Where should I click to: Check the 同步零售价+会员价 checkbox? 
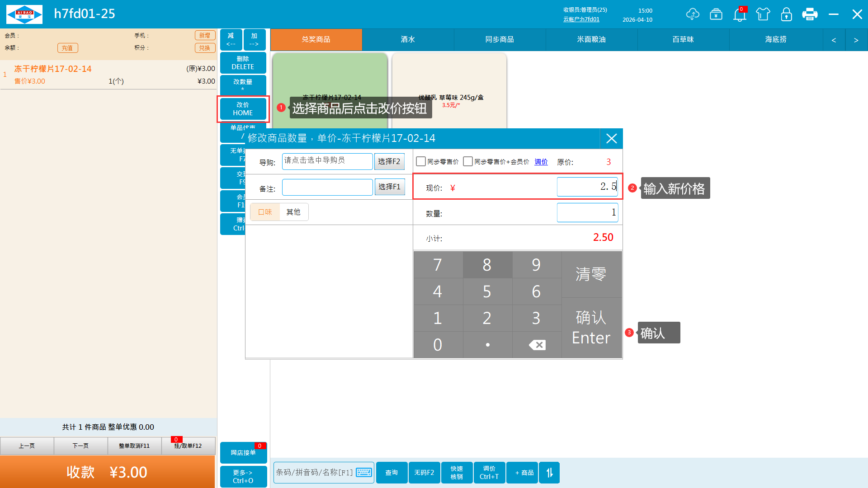pyautogui.click(x=468, y=162)
